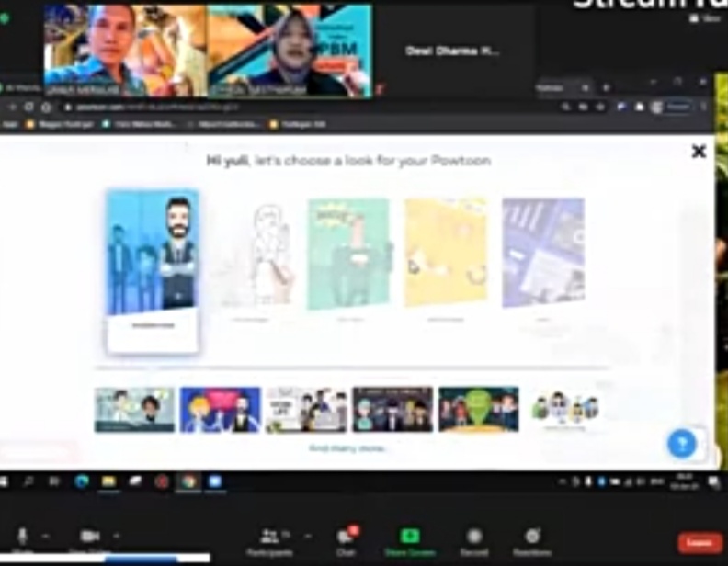Click the video tile of the man on left
Screen dimensions: 728x566
pyautogui.click(x=125, y=51)
